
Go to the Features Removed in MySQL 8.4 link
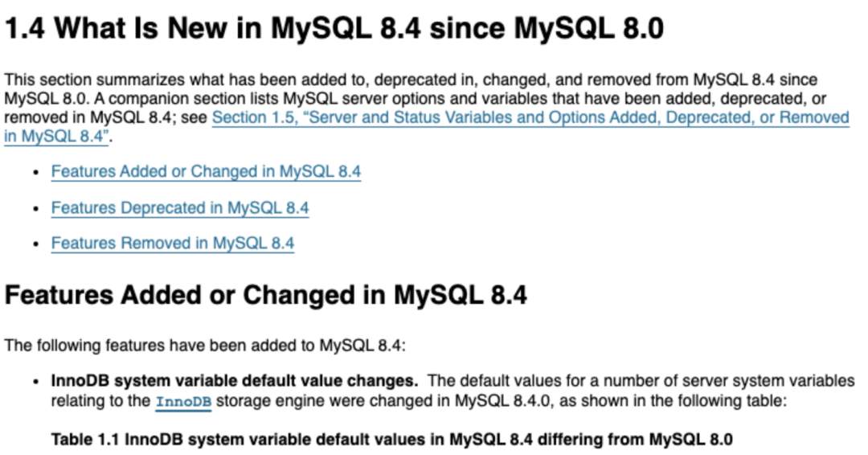click(x=173, y=243)
